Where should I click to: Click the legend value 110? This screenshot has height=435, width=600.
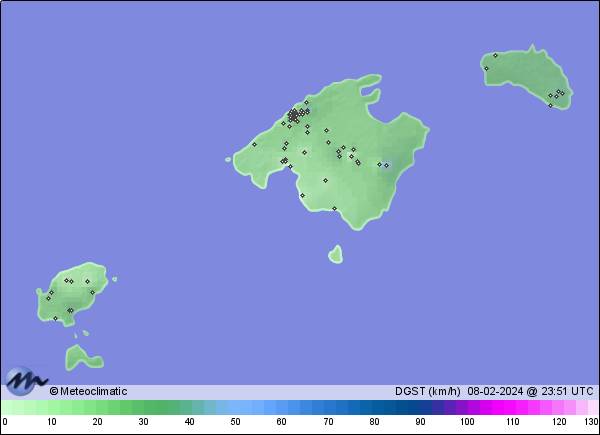tap(513, 422)
